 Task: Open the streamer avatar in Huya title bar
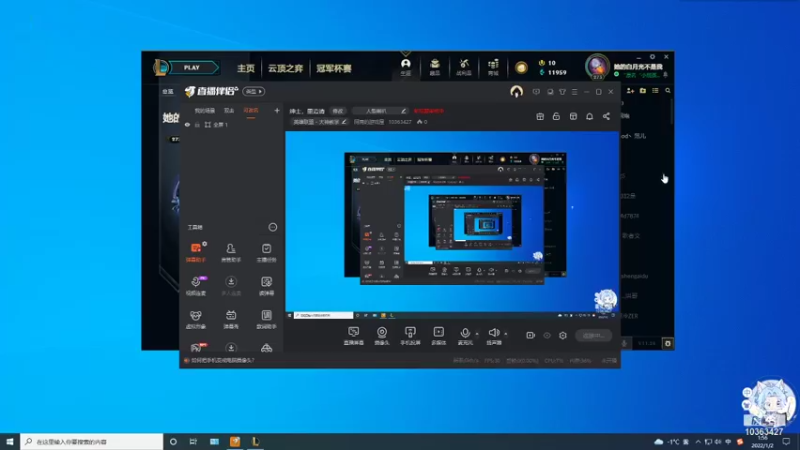(516, 91)
